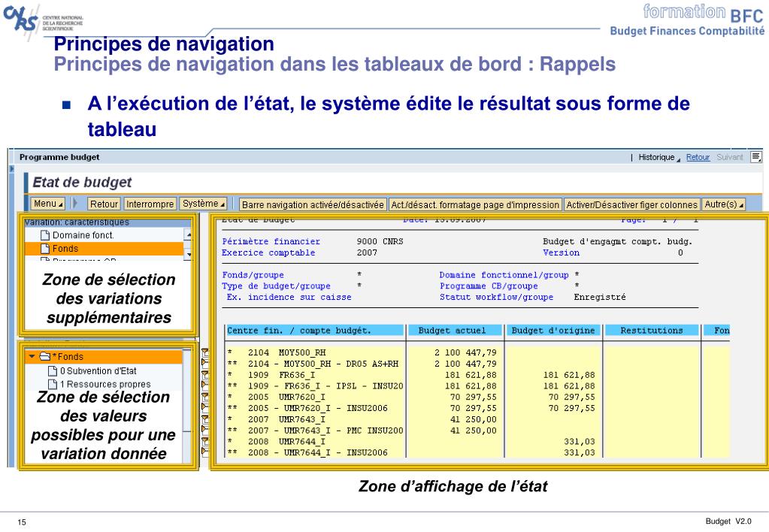Click Suivant in the title bar

pos(730,157)
